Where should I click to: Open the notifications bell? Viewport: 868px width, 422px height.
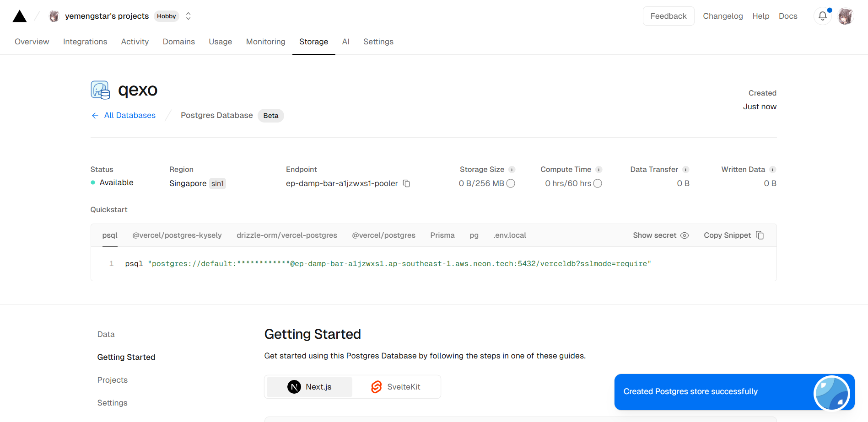pos(822,16)
